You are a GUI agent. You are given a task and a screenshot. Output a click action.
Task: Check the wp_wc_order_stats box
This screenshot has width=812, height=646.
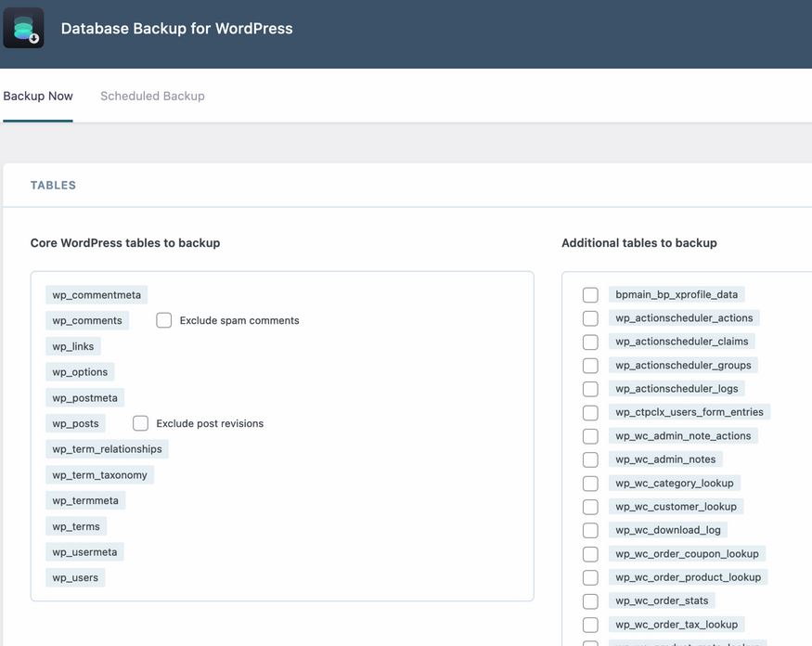(x=590, y=601)
